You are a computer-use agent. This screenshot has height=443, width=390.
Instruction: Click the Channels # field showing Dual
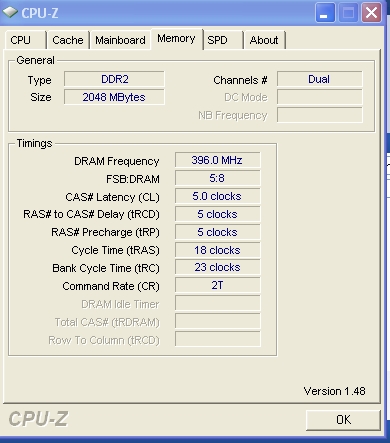pos(320,79)
